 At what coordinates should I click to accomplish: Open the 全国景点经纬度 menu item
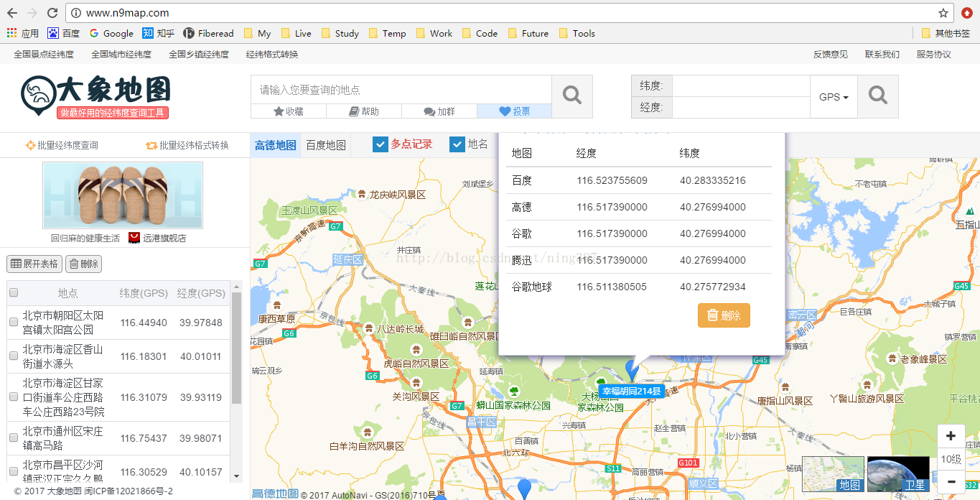pos(44,54)
